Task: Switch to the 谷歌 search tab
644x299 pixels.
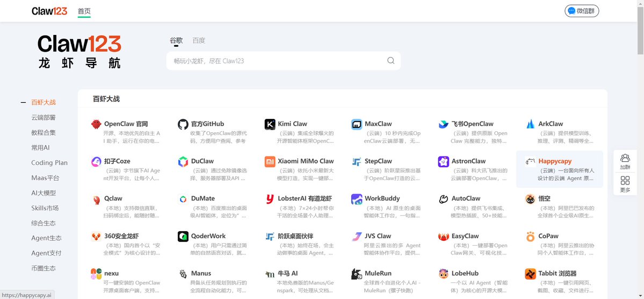Action: pos(176,40)
